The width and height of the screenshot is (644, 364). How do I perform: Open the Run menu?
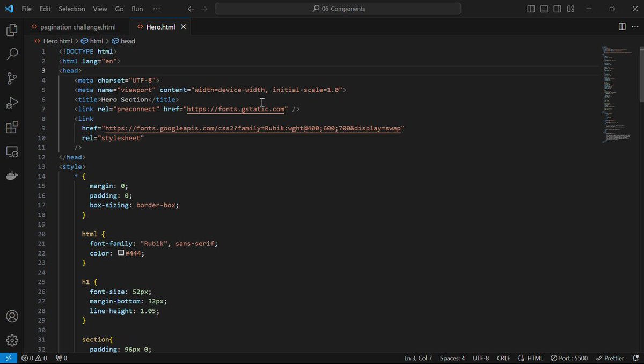[137, 9]
